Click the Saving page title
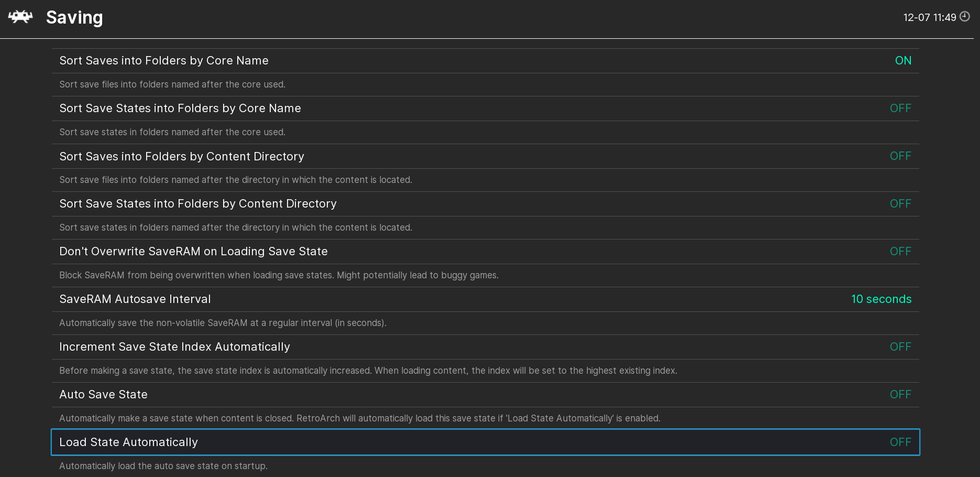980x477 pixels. [x=74, y=17]
